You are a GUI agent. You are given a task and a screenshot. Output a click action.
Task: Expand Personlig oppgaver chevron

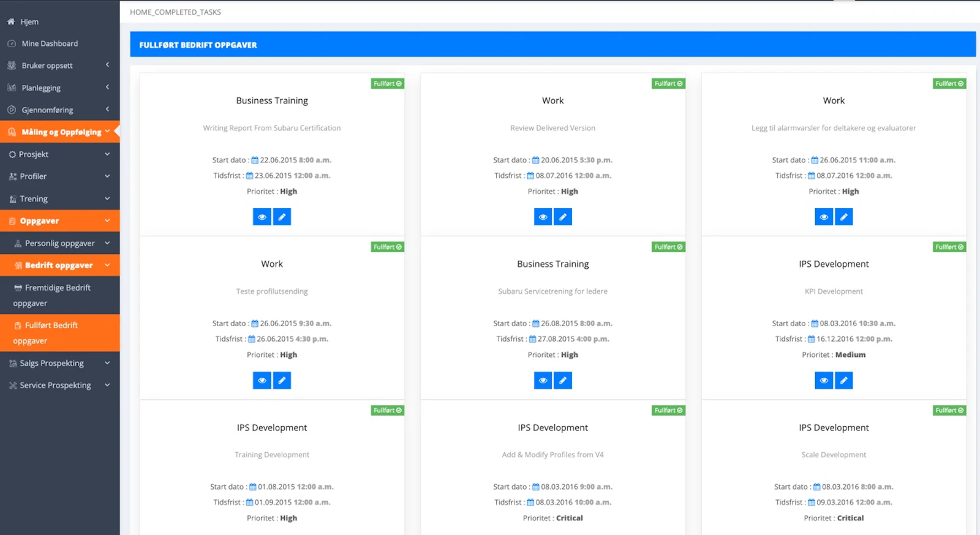point(107,243)
